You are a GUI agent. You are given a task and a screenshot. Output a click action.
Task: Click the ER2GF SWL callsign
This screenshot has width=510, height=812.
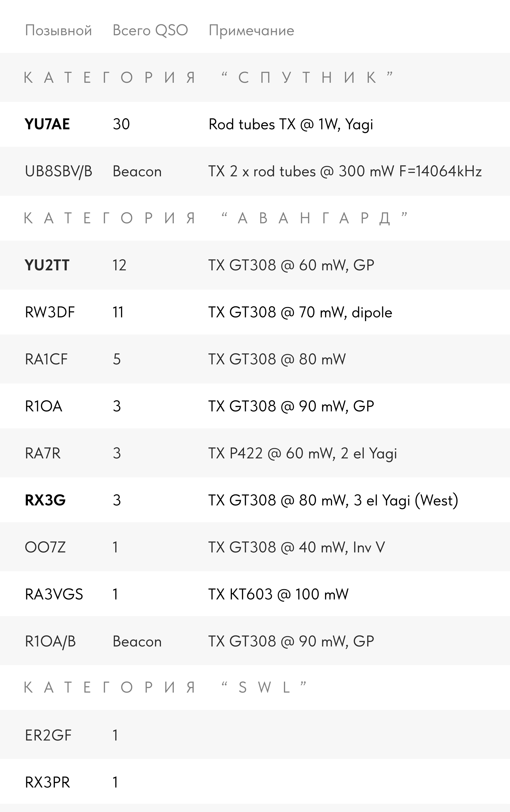point(48,735)
